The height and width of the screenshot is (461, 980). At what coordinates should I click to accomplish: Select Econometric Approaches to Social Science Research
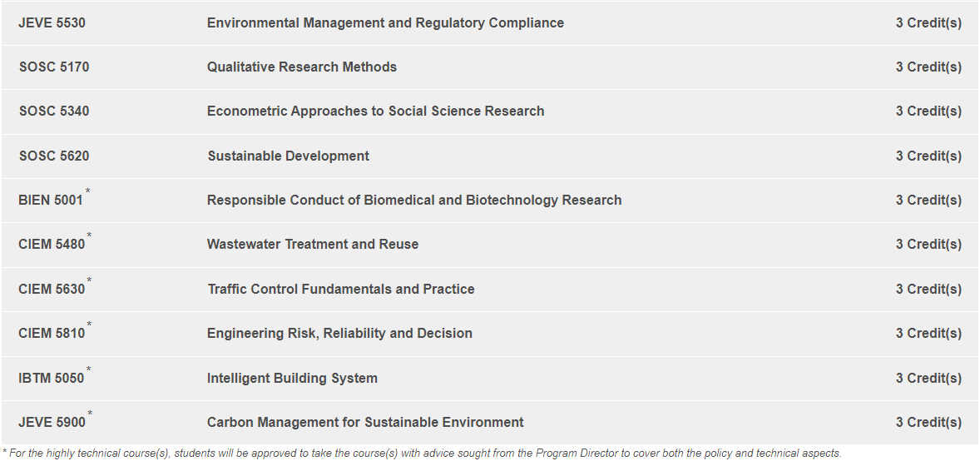(x=375, y=112)
